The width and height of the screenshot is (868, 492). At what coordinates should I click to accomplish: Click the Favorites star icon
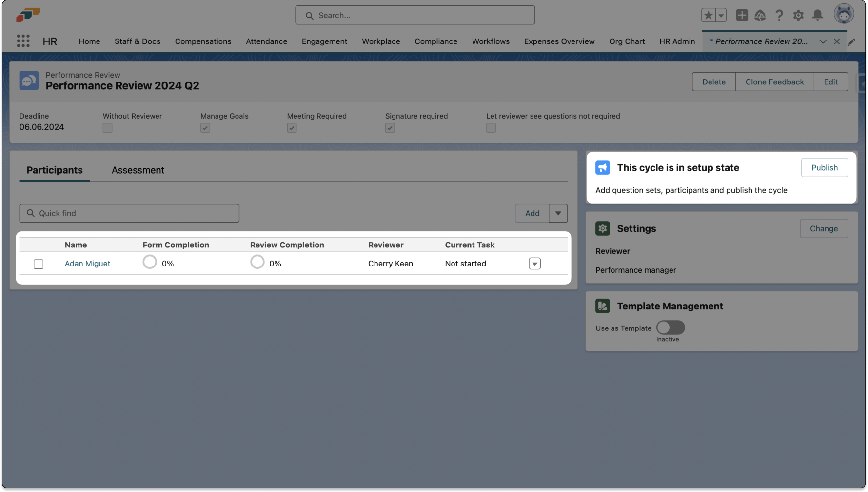click(x=708, y=15)
